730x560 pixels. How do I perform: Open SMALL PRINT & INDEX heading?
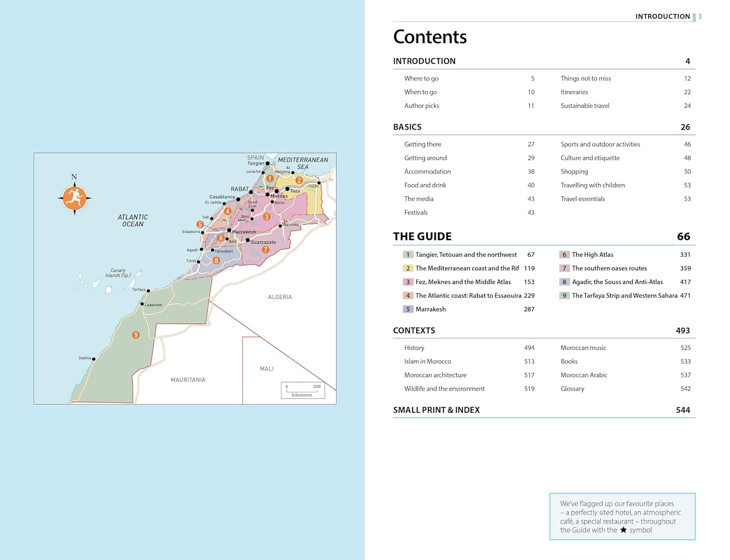[437, 410]
